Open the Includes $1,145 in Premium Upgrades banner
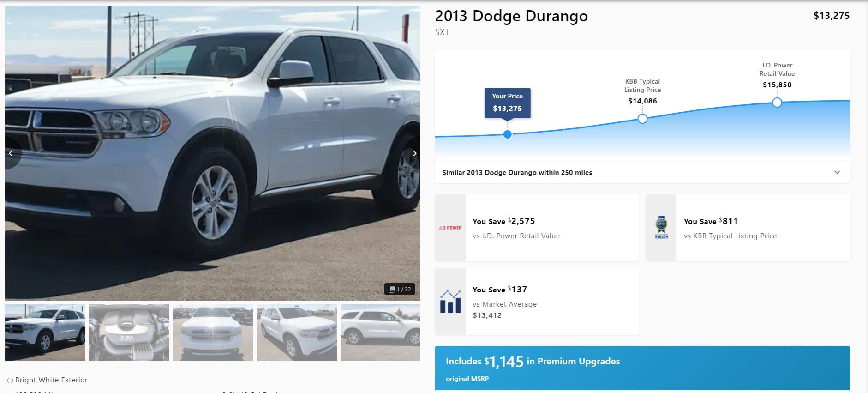868x393 pixels. (x=642, y=368)
